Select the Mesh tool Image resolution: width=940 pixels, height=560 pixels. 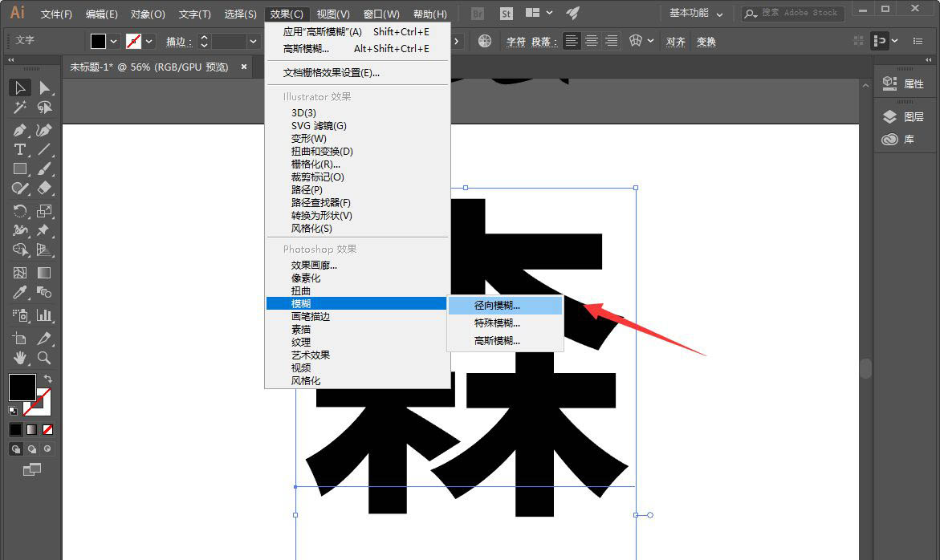pyautogui.click(x=20, y=273)
